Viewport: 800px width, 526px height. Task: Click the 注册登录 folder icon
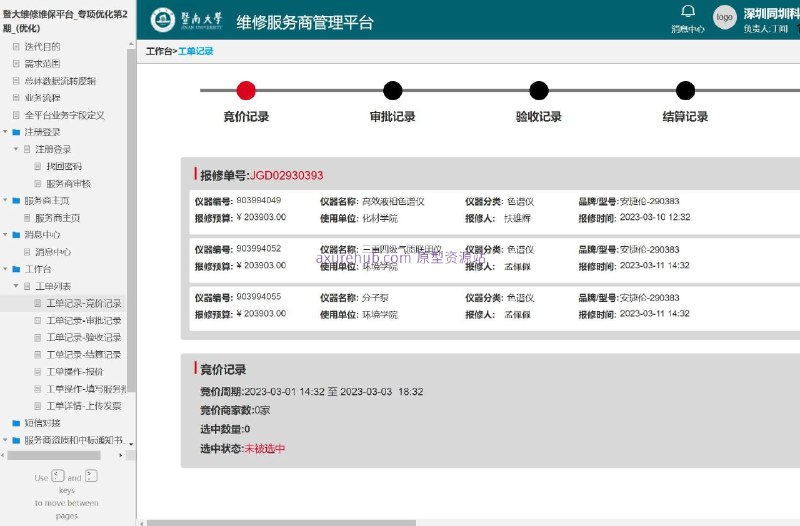point(16,132)
